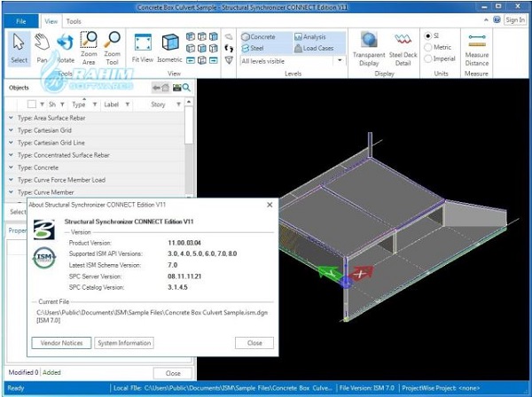Open the search magnifier in Objects panel
Image resolution: width=532 pixels, height=397 pixels.
click(186, 88)
